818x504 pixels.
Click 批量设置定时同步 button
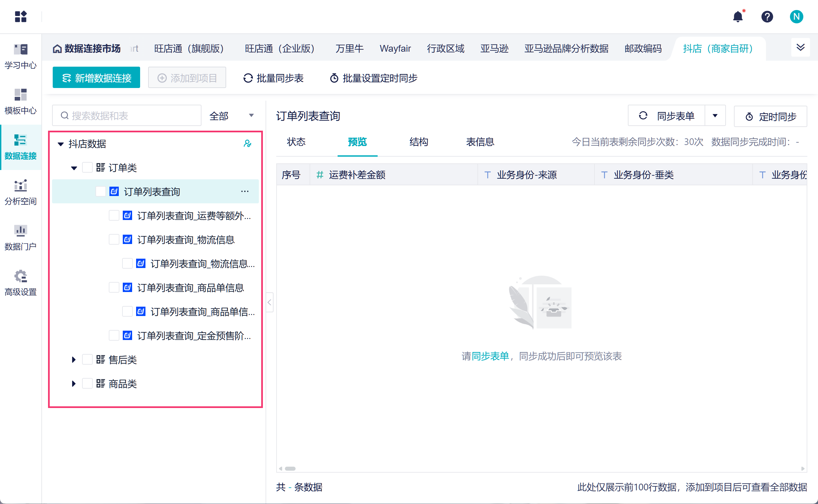pyautogui.click(x=374, y=78)
